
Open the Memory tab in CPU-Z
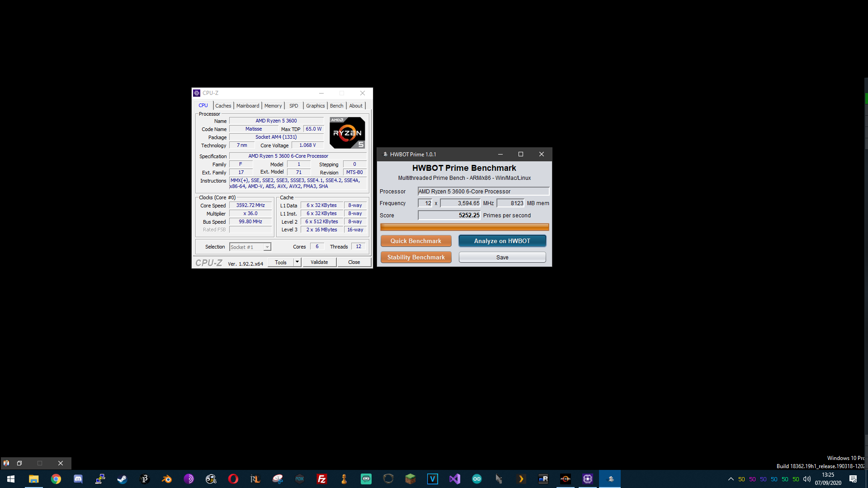[x=273, y=106]
